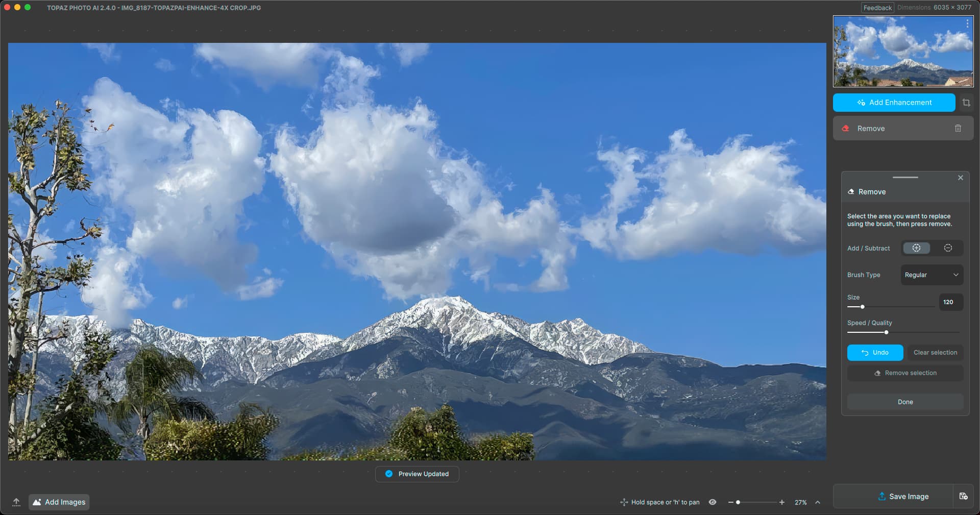980x515 pixels.
Task: Zoom out with the minus icon
Action: (730, 502)
